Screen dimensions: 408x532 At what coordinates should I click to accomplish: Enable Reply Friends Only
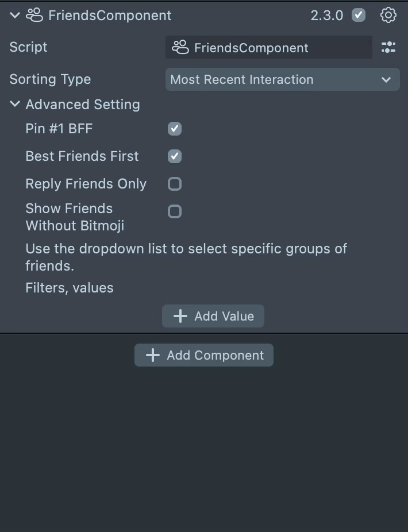point(175,184)
